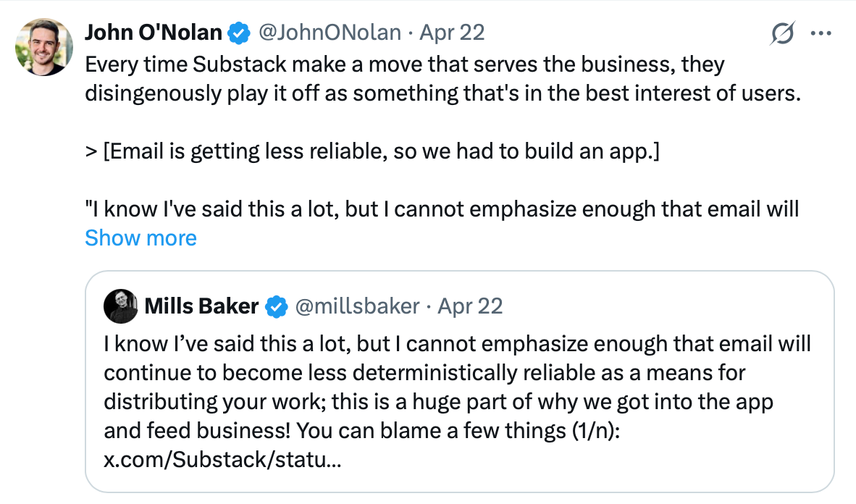Click the @millsbaker handle

[x=358, y=306]
